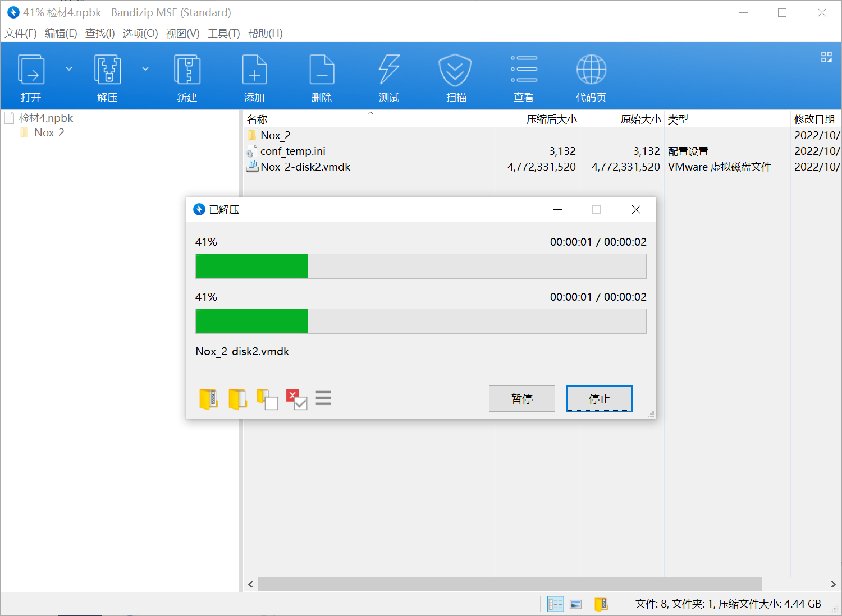The width and height of the screenshot is (842, 616).
Task: Click the Bandizip icon in main title bar
Action: (x=13, y=12)
